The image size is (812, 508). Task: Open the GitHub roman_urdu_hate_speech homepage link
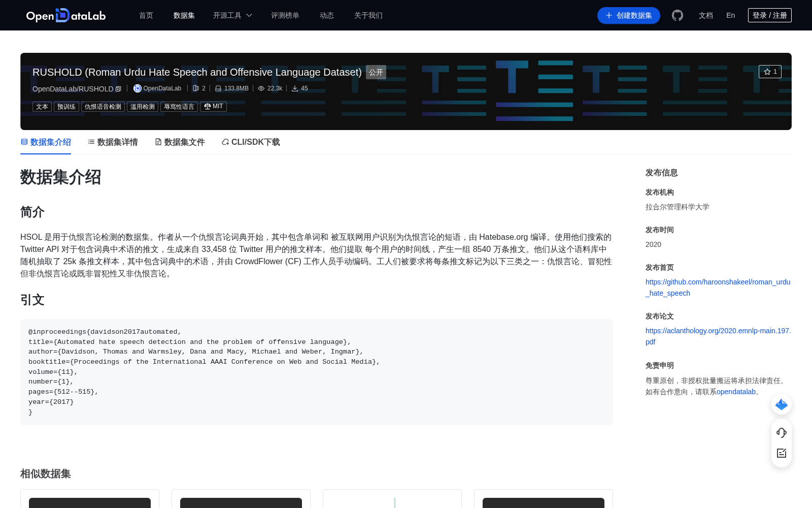(x=718, y=288)
